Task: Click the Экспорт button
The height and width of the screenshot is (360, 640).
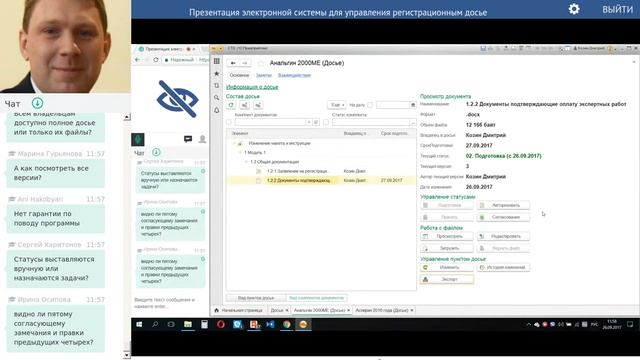Action: coord(447,280)
